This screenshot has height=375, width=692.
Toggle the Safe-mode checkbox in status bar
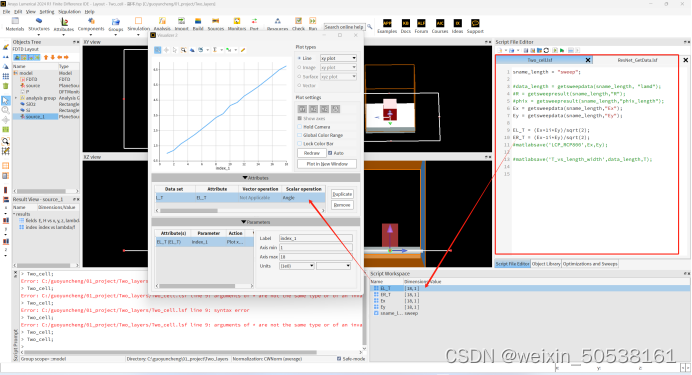pos(339,359)
